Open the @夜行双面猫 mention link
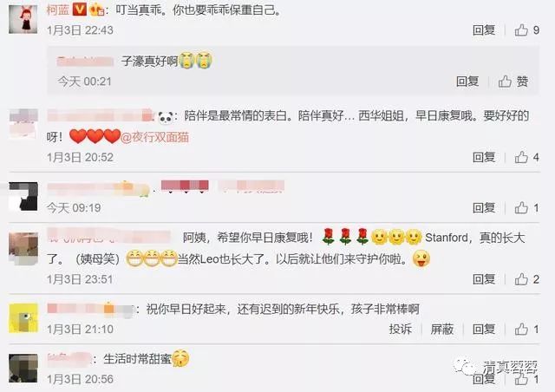The height and width of the screenshot is (392, 555). 154,137
